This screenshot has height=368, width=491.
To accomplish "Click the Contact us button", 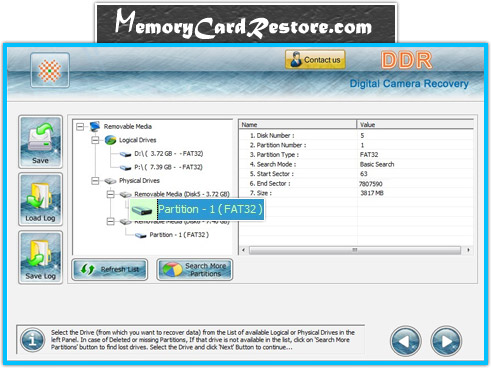I will click(315, 60).
